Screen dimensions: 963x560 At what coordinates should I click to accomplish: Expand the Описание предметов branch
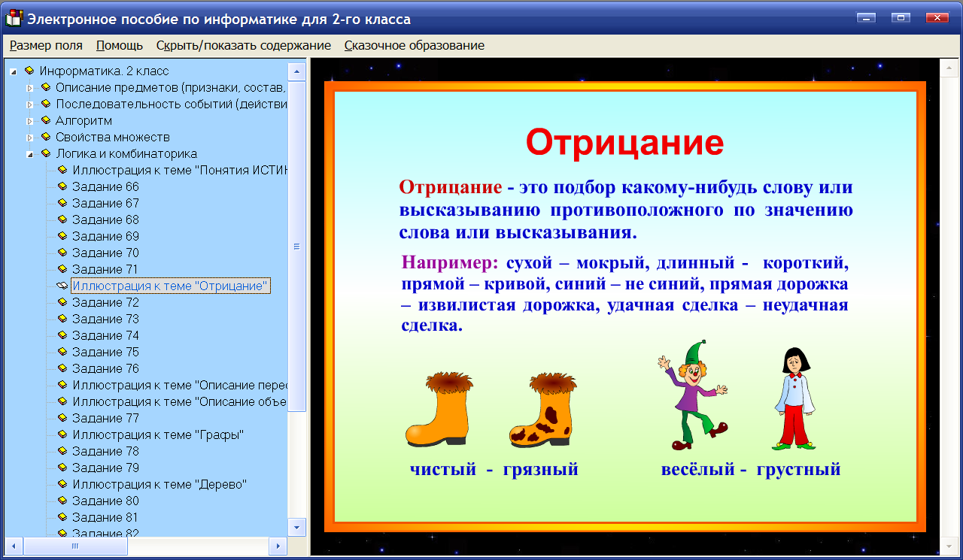30,87
